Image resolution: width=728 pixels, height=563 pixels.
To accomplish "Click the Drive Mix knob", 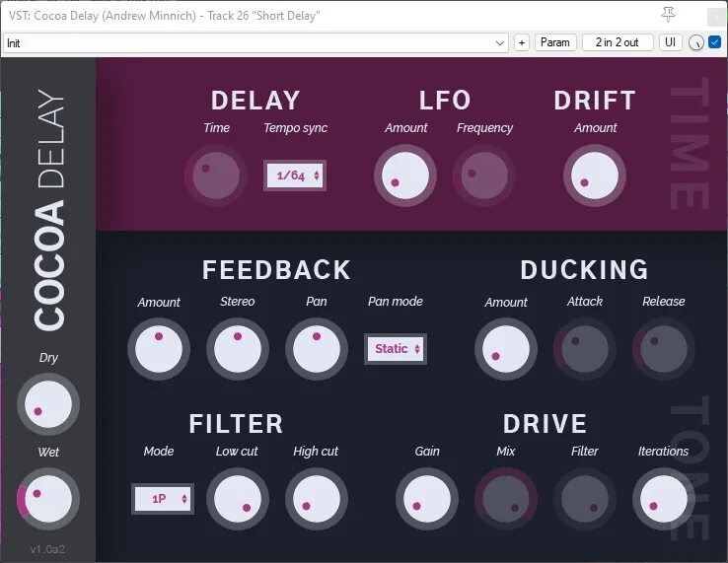I will [506, 499].
